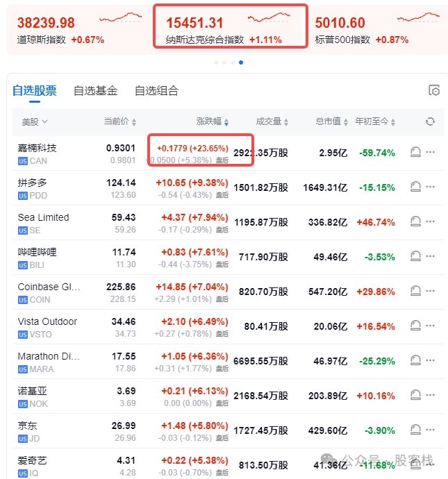
Task: Go to second carousel page dot
Action: point(224,62)
